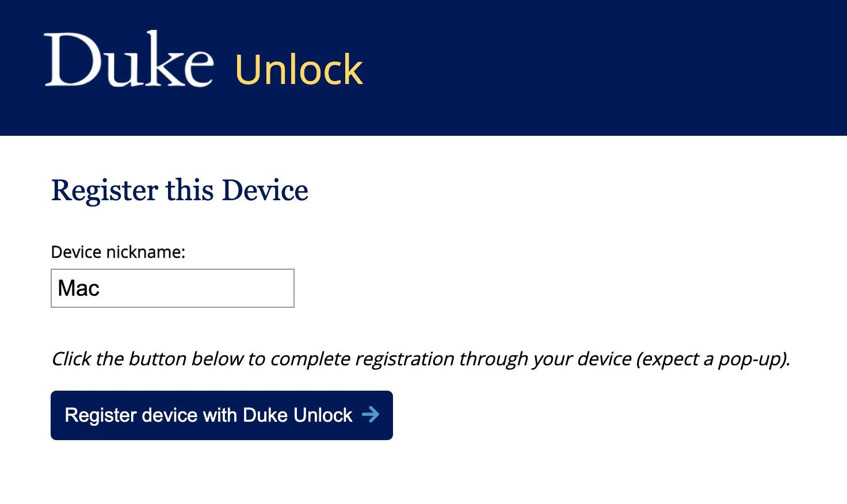Viewport: 847px width, 504px height.
Task: Click the word Mac inside nickname field
Action: [79, 288]
